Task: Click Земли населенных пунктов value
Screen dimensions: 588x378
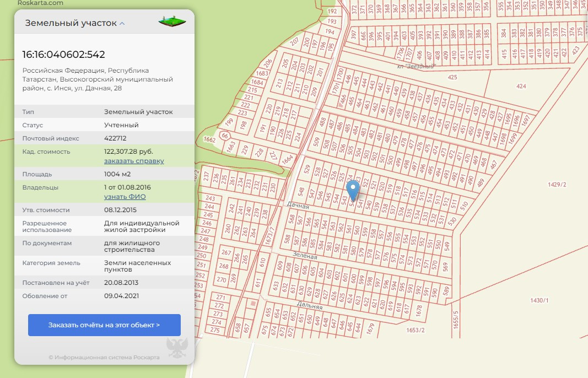Action: click(x=138, y=266)
